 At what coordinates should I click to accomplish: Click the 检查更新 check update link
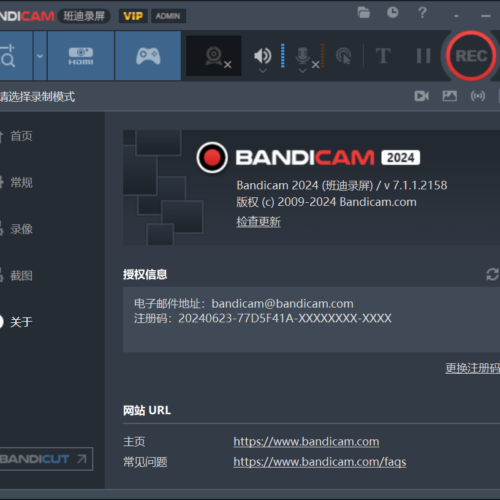click(258, 222)
